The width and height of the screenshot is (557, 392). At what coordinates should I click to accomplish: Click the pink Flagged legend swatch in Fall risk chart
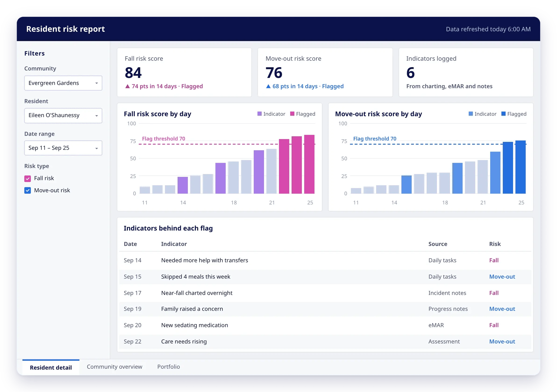[292, 114]
